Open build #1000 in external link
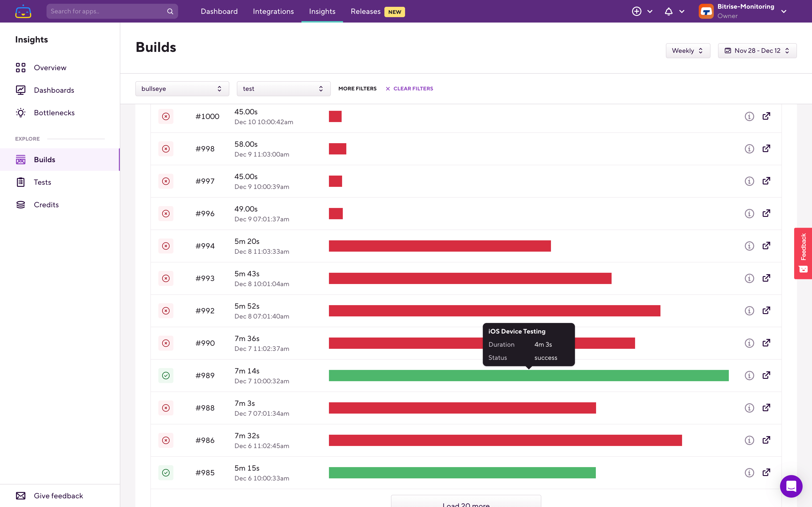812x507 pixels. click(766, 116)
